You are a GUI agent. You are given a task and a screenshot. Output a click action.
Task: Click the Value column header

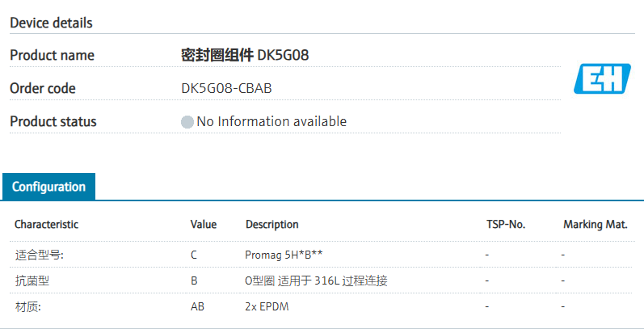tap(204, 224)
